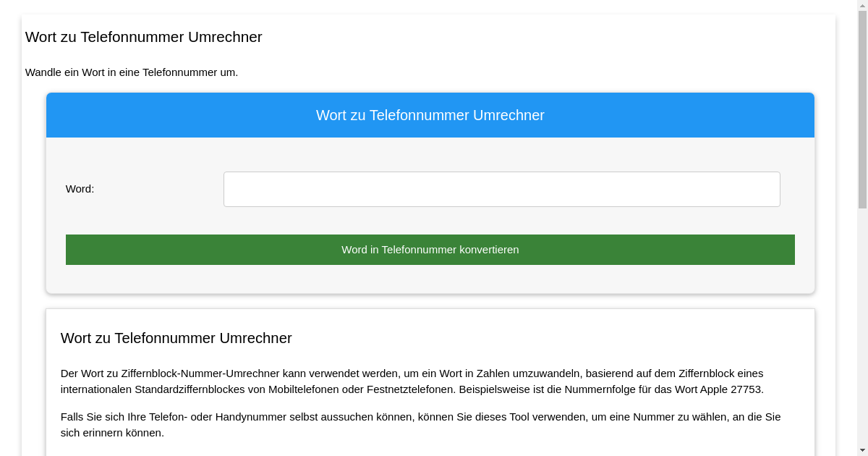Click the Word: label next to the input

point(80,189)
